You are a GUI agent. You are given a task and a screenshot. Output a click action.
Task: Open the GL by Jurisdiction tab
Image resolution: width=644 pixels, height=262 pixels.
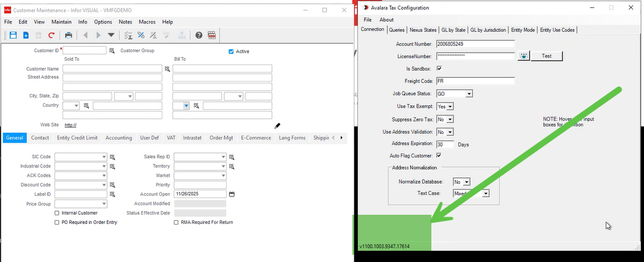click(x=488, y=30)
